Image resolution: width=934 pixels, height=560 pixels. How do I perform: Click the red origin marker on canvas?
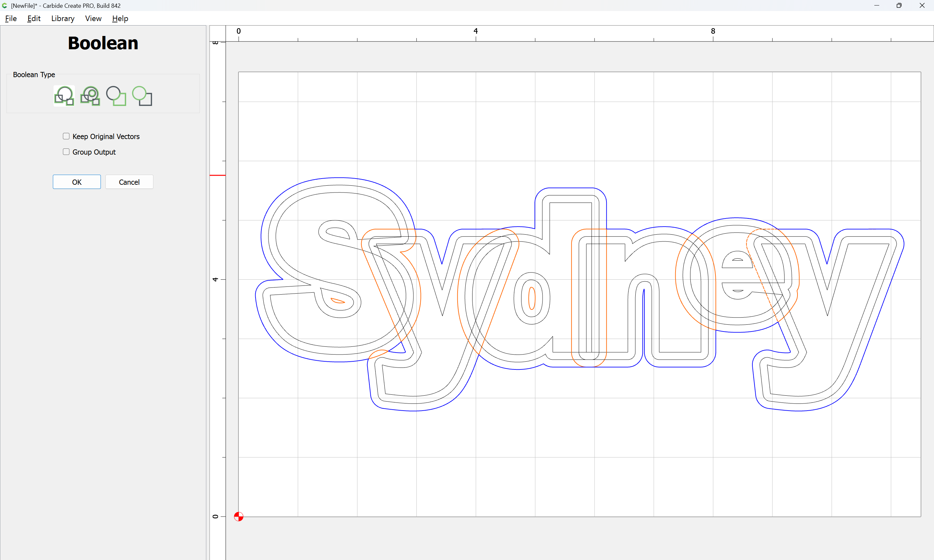pyautogui.click(x=239, y=516)
